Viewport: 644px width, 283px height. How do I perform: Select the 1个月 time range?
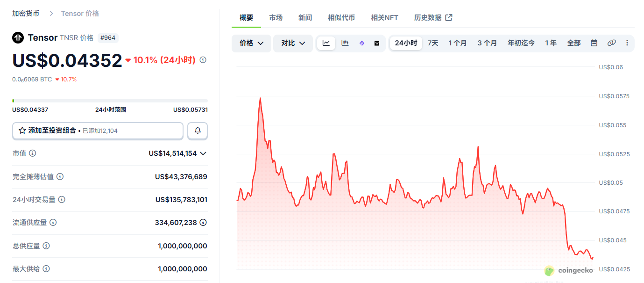click(458, 43)
